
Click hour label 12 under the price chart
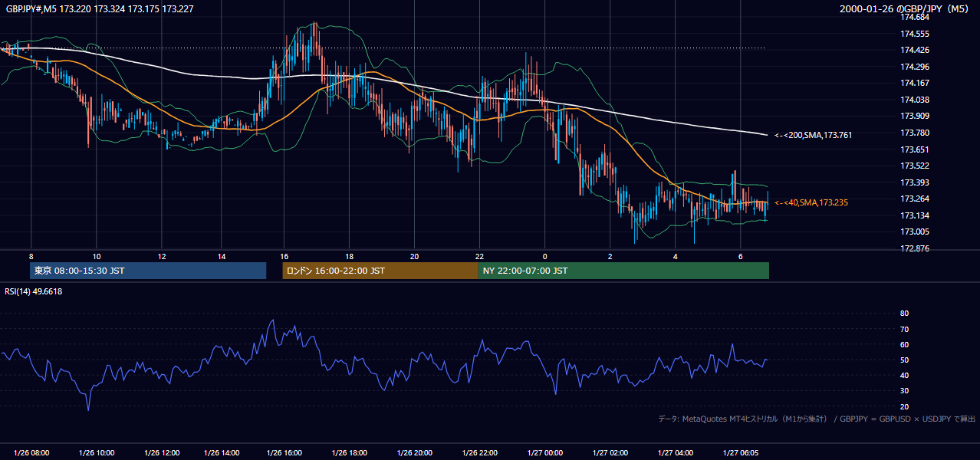(162, 256)
